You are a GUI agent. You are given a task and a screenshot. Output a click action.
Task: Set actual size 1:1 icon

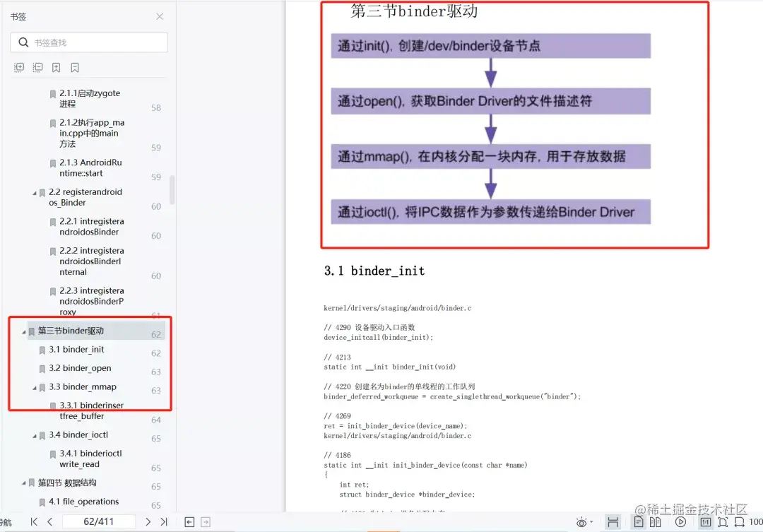click(706, 522)
